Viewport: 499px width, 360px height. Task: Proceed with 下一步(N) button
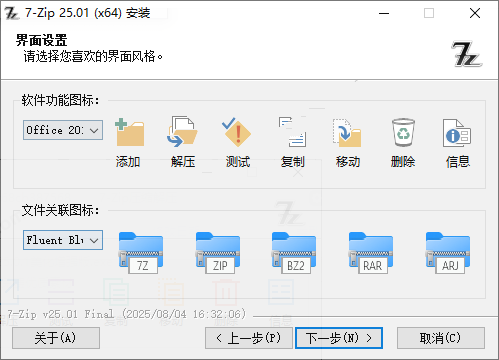point(339,338)
